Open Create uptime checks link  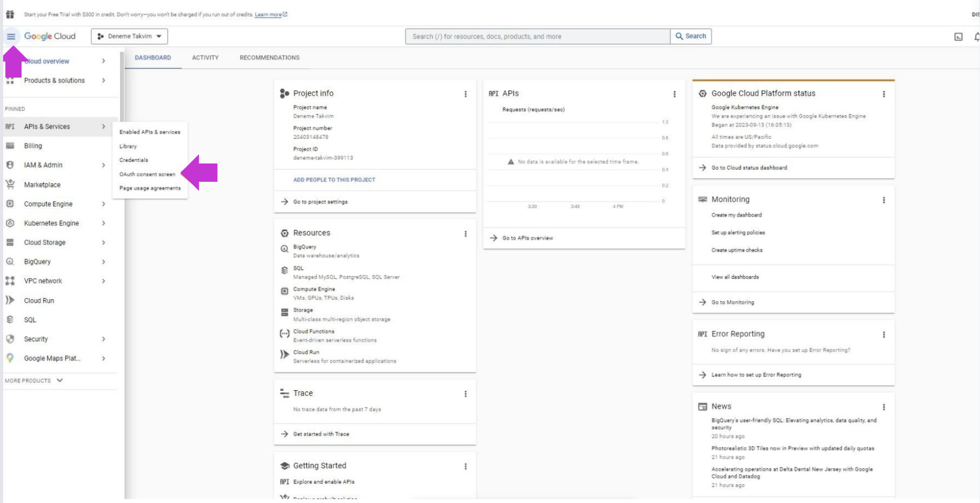click(737, 250)
